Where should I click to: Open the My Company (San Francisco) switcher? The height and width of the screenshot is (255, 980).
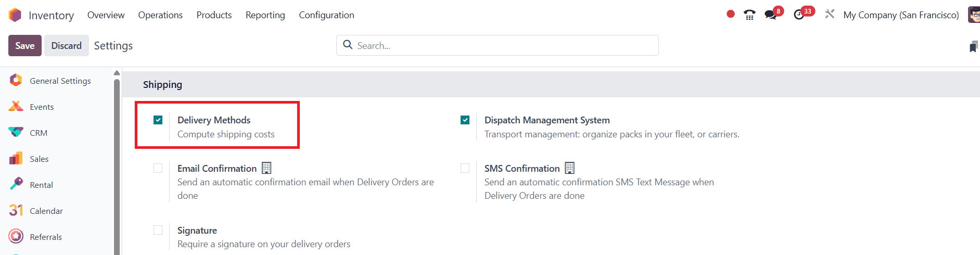[901, 15]
